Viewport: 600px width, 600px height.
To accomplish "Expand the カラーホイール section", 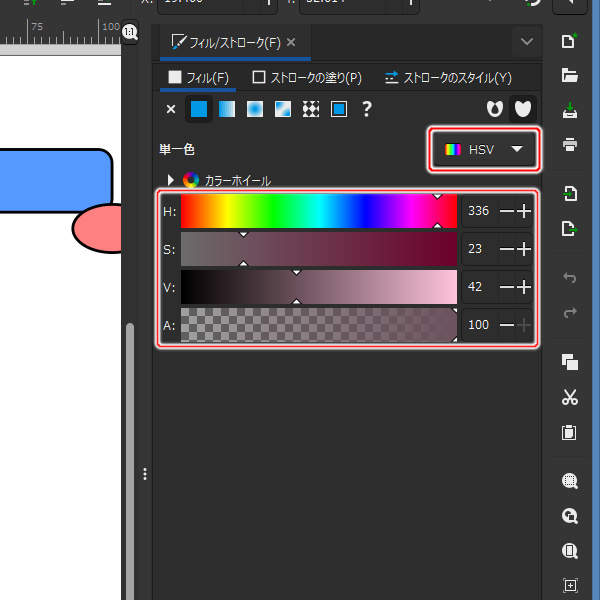I will (172, 181).
